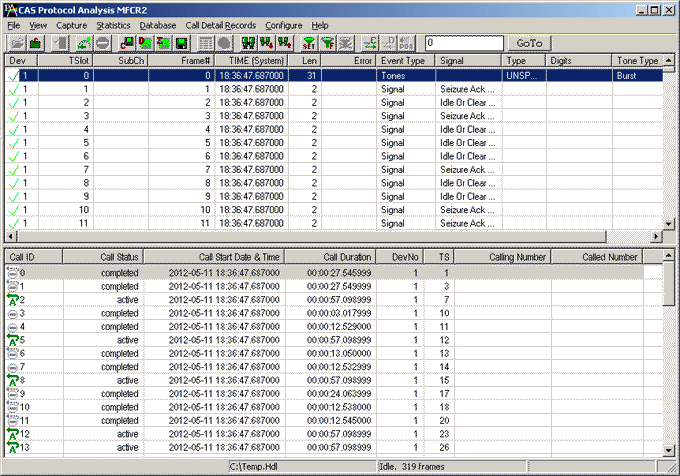
Task: Click the Call Status column header
Action: 103,257
